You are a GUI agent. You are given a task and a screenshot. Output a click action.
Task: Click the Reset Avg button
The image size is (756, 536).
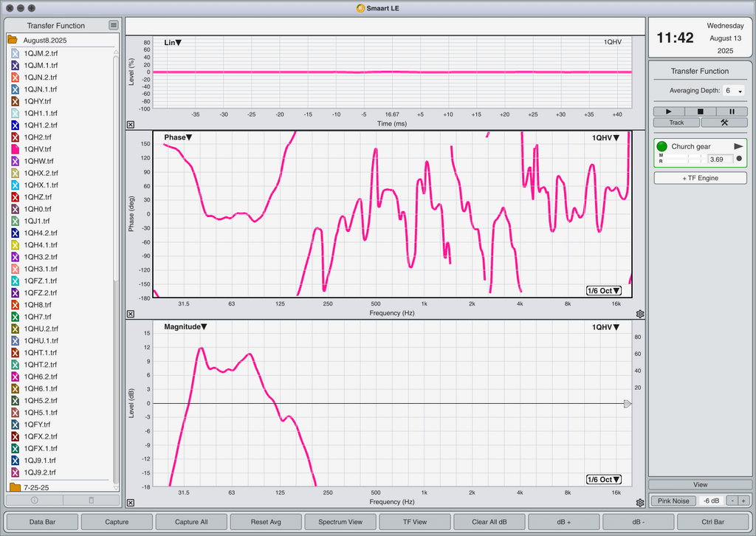coord(266,521)
